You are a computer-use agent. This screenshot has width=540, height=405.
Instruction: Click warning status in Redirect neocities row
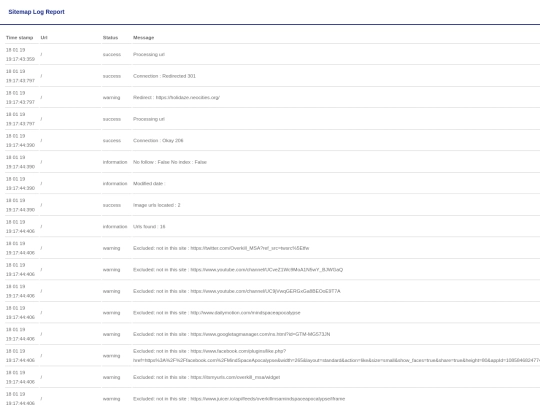point(112,97)
